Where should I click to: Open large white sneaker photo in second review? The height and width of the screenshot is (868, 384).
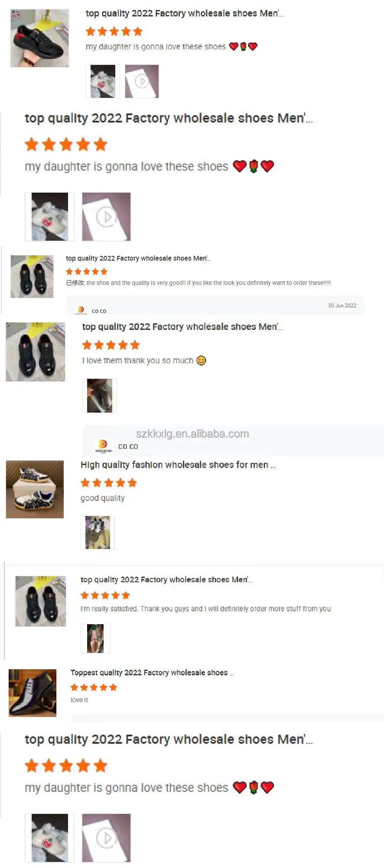(x=49, y=217)
